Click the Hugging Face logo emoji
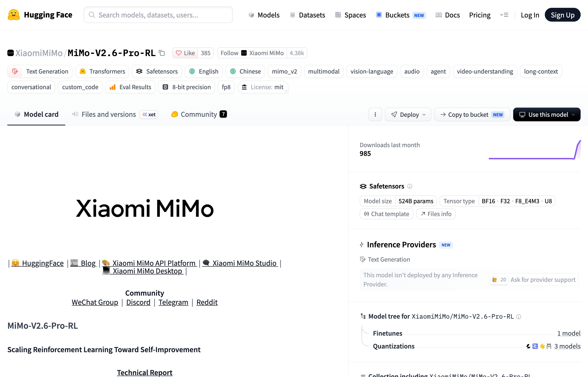 (x=14, y=15)
